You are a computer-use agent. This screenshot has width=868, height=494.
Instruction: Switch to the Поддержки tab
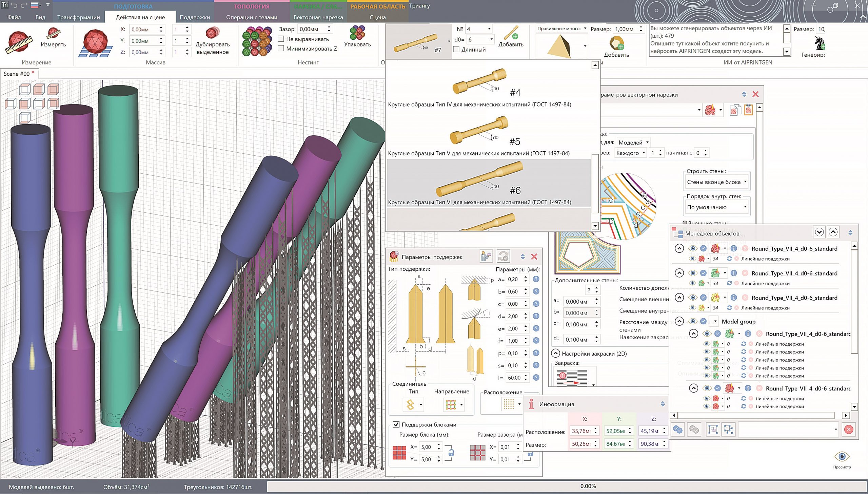pyautogui.click(x=195, y=17)
